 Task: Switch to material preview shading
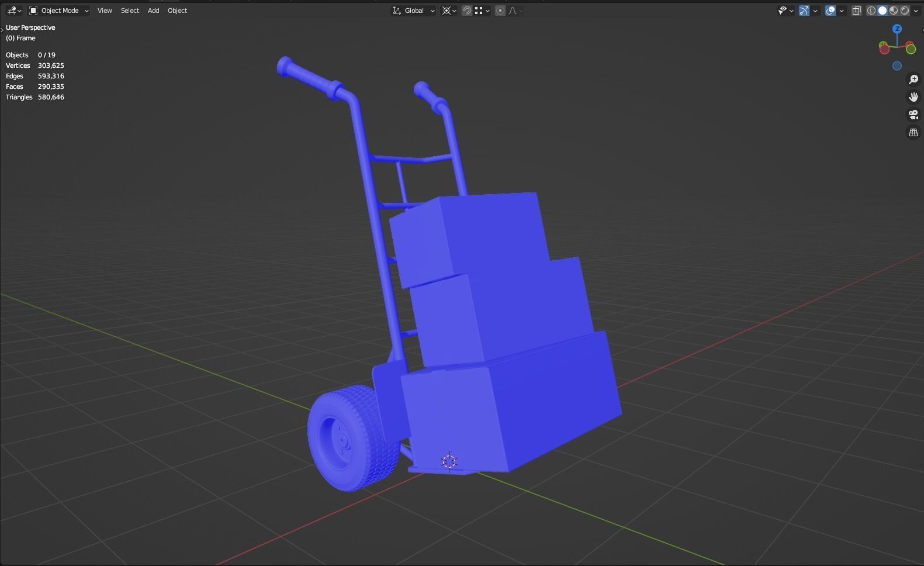pos(894,11)
